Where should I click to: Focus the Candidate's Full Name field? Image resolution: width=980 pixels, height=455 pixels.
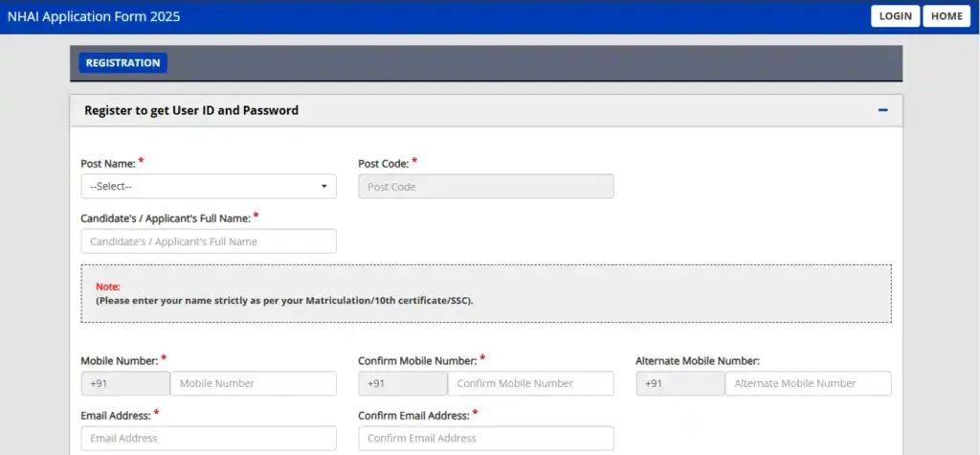pyautogui.click(x=208, y=241)
